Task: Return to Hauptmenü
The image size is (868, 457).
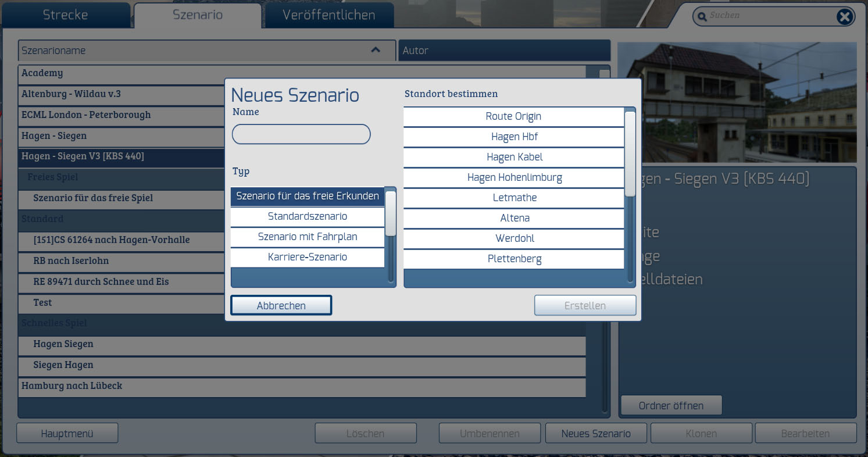Action: pos(67,433)
